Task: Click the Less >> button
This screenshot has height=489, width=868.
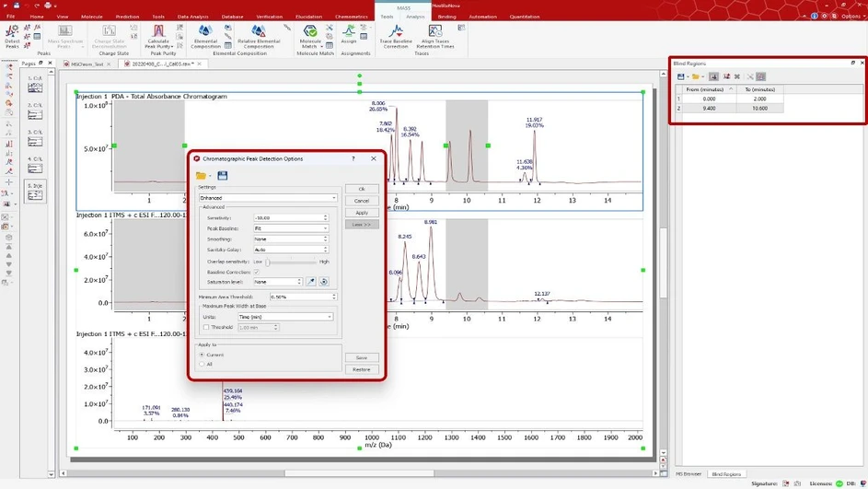Action: tap(362, 225)
